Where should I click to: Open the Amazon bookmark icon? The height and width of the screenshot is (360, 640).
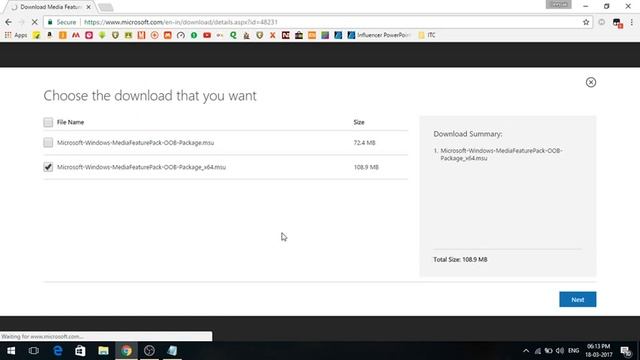point(49,36)
